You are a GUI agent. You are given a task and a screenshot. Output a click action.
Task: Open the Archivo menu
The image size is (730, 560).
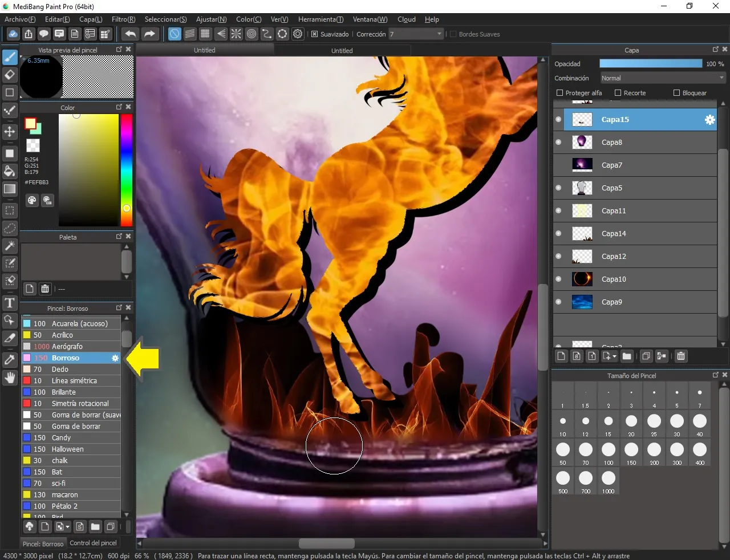coord(20,19)
